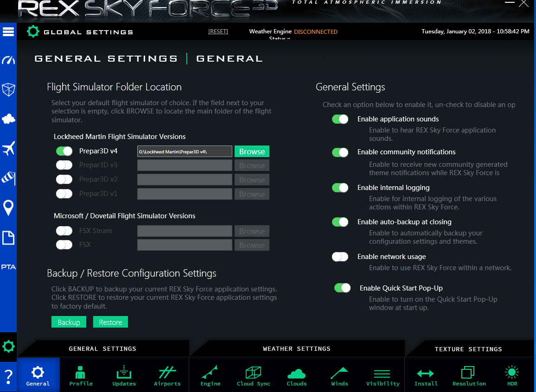Go to the Airports tab
This screenshot has width=536, height=392.
pyautogui.click(x=167, y=375)
